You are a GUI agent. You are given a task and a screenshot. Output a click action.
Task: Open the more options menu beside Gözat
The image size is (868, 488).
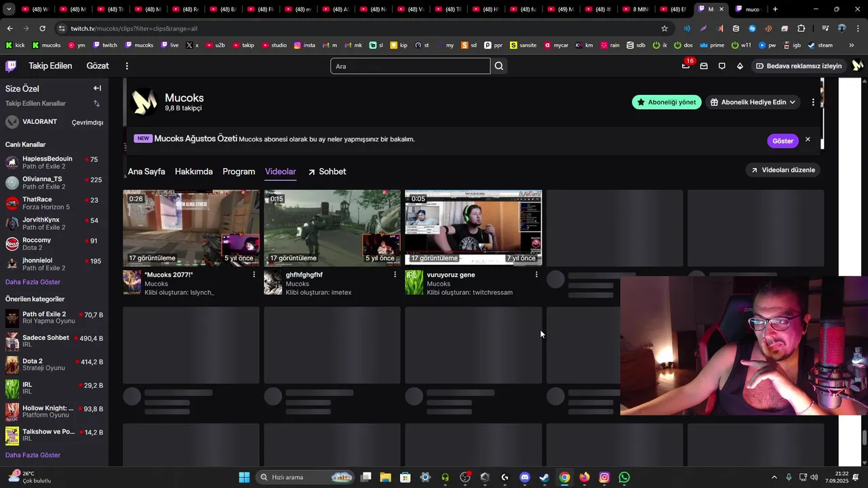click(x=127, y=66)
